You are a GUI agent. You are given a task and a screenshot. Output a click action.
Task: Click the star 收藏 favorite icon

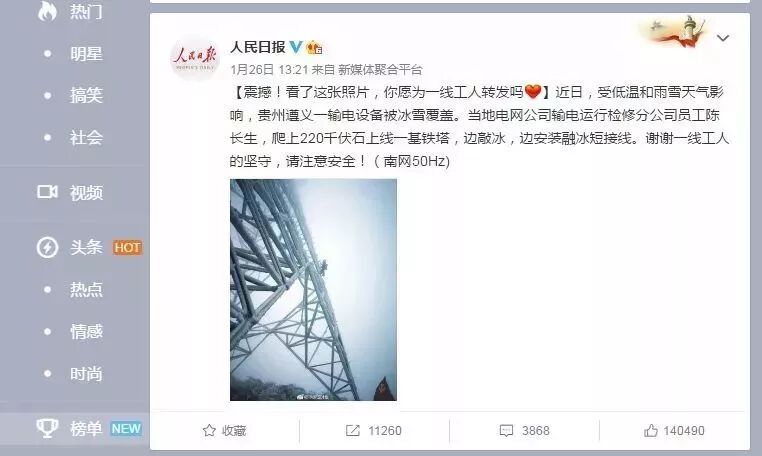coord(209,430)
